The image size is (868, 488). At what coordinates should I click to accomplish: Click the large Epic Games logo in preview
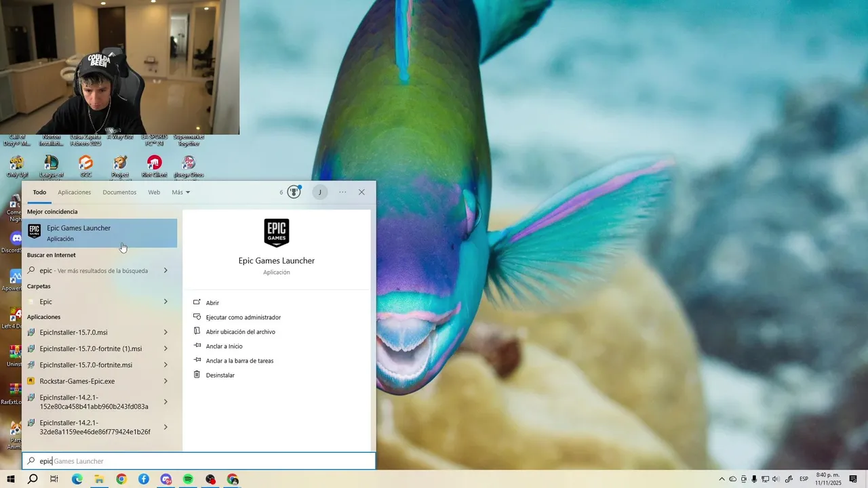277,232
